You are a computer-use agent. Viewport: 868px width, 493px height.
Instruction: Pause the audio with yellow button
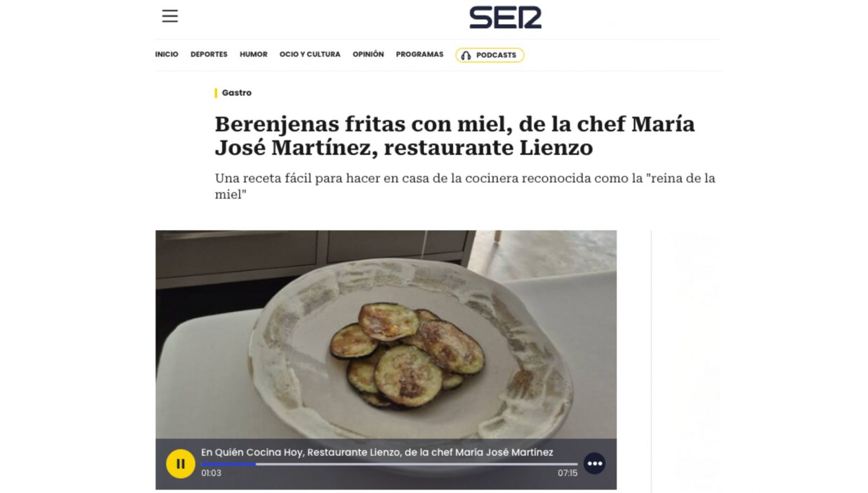click(180, 464)
